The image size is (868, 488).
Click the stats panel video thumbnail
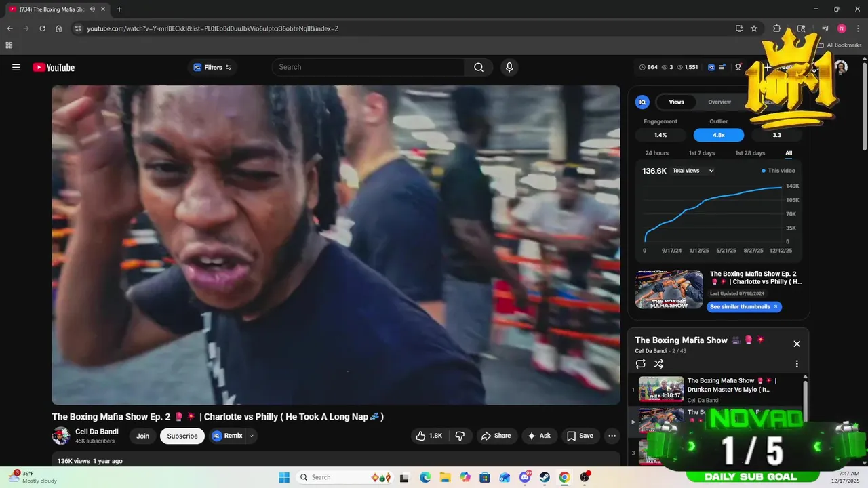(x=669, y=289)
